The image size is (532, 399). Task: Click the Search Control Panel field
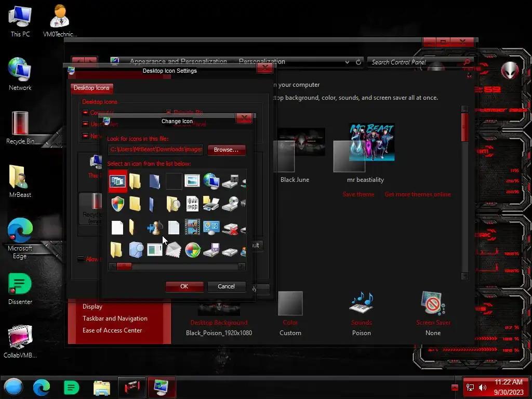point(416,62)
